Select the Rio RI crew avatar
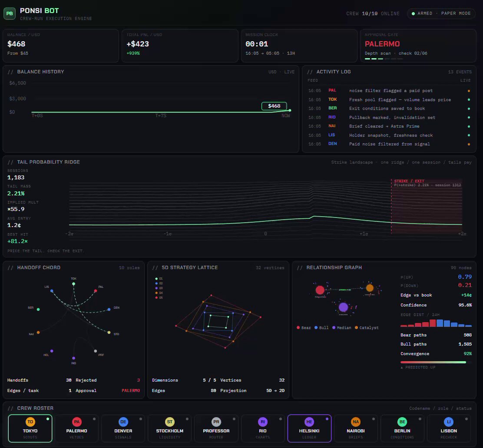Viewport: 483px width, 448px height. pyautogui.click(x=263, y=422)
